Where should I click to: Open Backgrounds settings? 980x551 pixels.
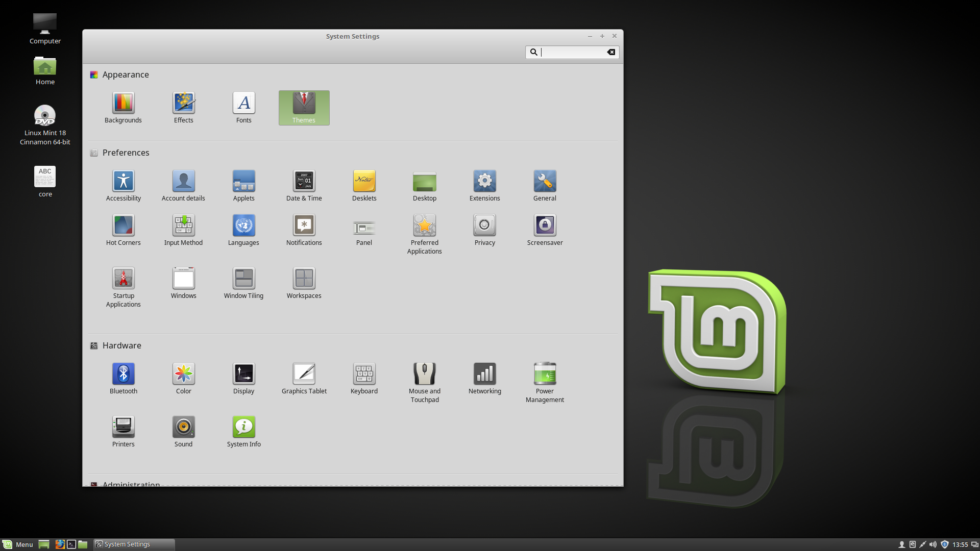click(x=123, y=108)
